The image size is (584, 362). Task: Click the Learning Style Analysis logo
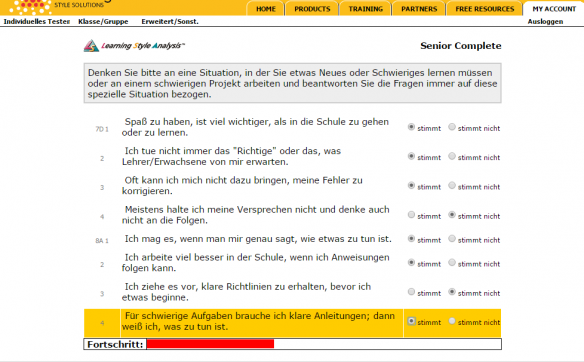point(134,46)
